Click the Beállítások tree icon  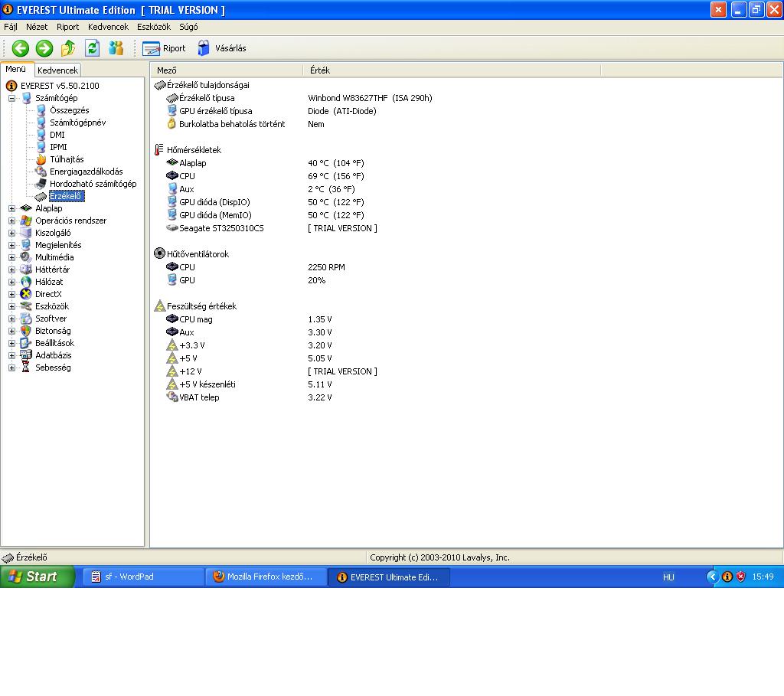pyautogui.click(x=25, y=343)
